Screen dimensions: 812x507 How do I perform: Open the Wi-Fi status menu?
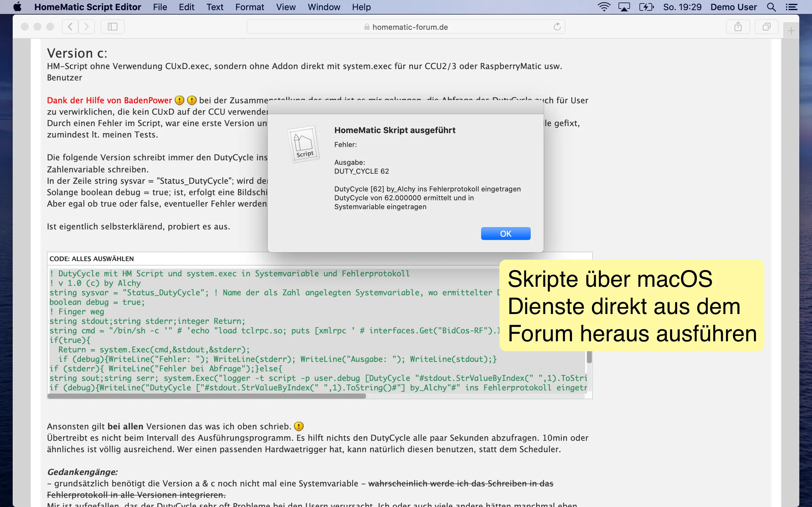[x=604, y=7]
